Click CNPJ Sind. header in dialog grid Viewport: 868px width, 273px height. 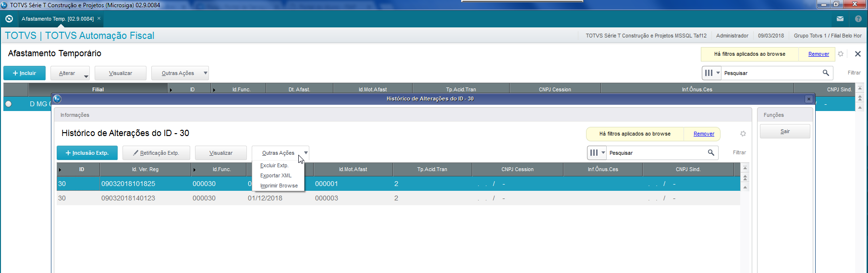pos(688,169)
